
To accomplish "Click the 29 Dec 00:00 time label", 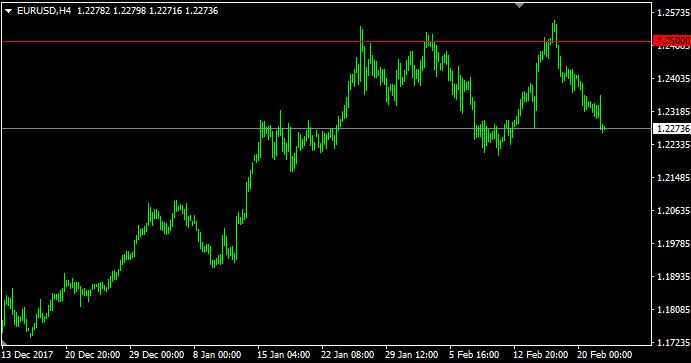I will (x=157, y=355).
